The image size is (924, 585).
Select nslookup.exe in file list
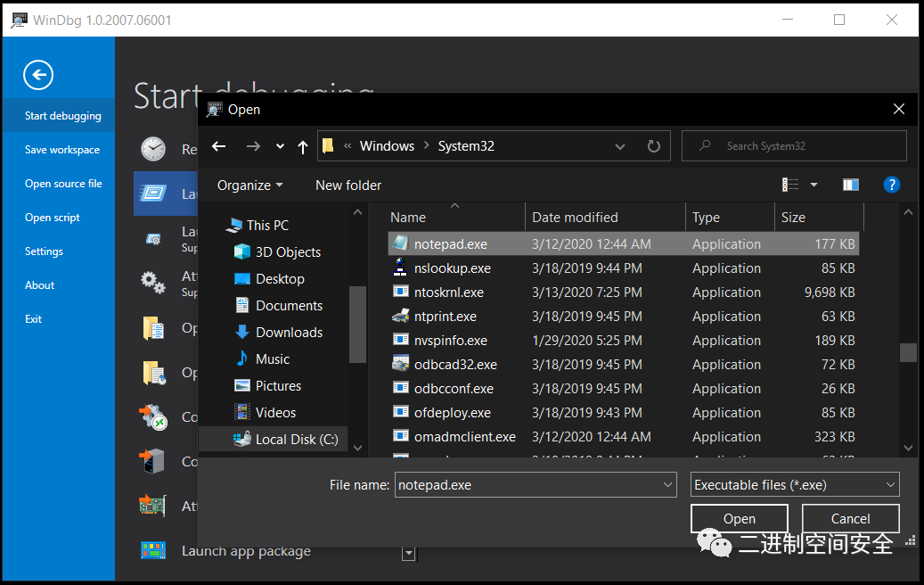(x=624, y=268)
